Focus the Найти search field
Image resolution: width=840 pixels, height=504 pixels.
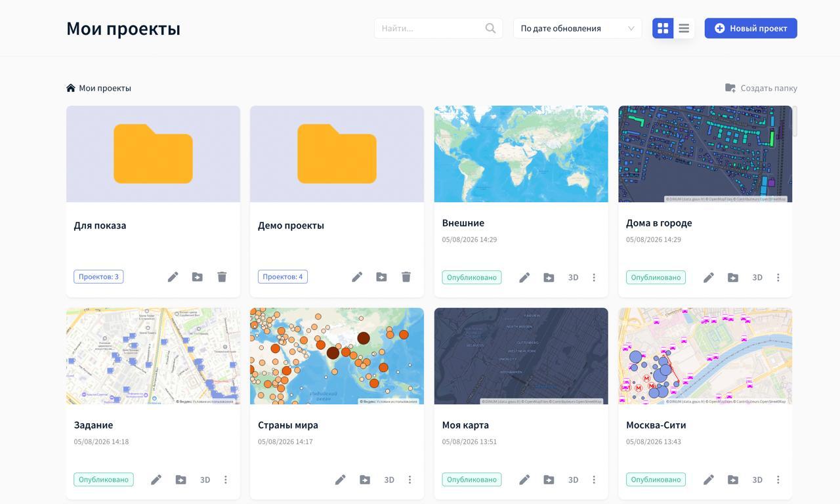tap(438, 28)
